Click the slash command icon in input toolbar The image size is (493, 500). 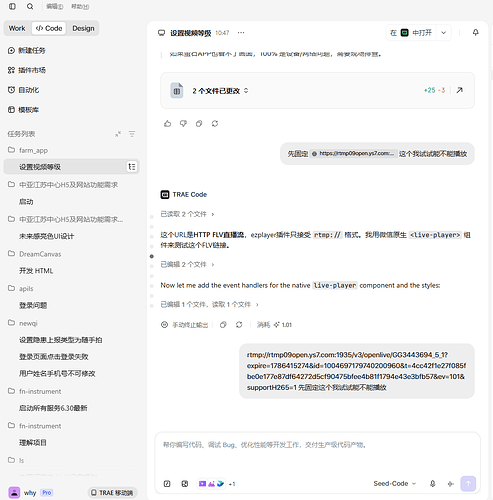click(167, 484)
